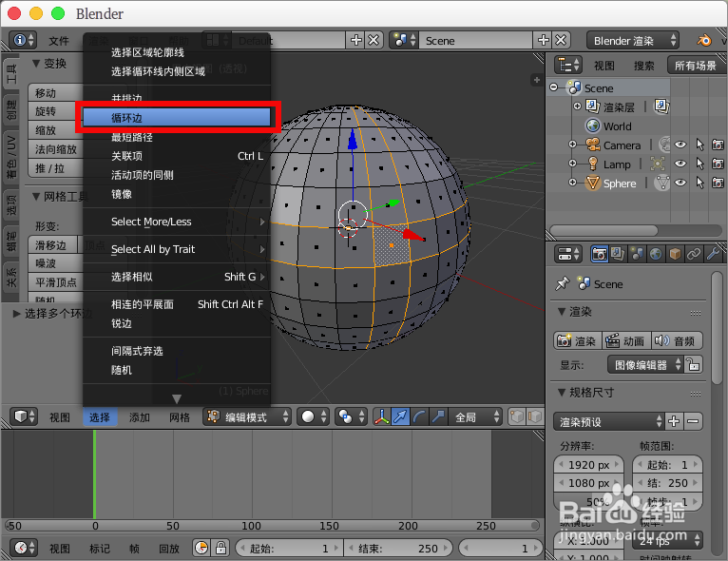Pin the properties context with pushpin
728x561 pixels.
(x=563, y=283)
